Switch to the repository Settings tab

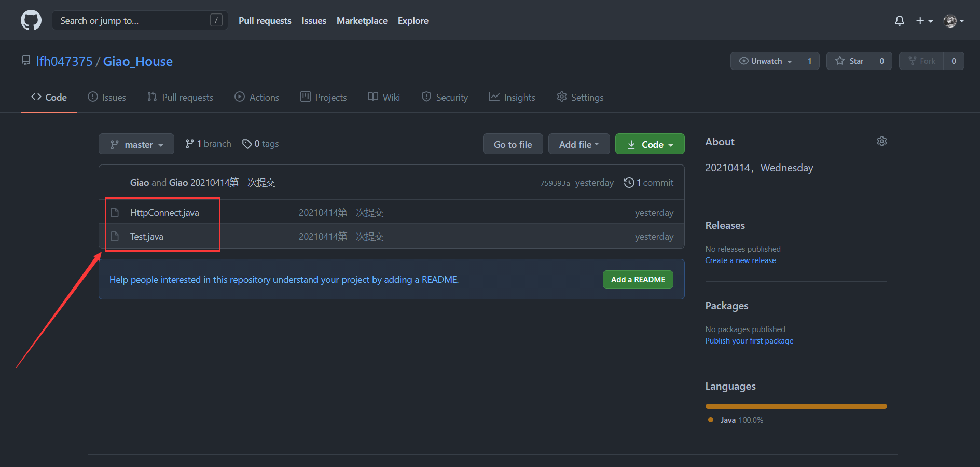point(580,97)
